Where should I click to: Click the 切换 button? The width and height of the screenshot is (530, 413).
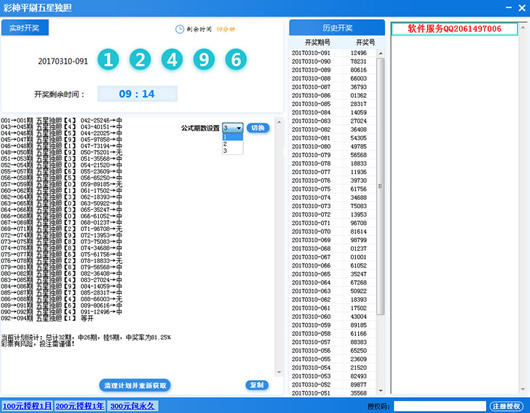click(x=258, y=128)
